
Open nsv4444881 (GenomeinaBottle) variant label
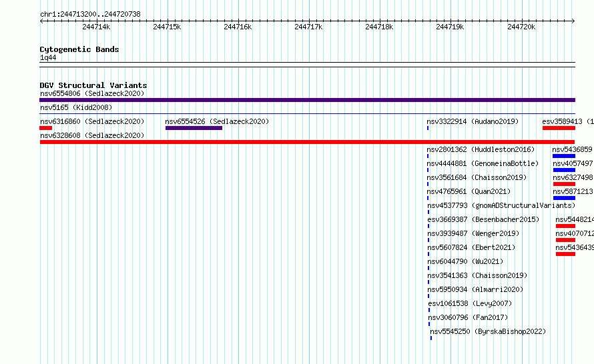483,163
